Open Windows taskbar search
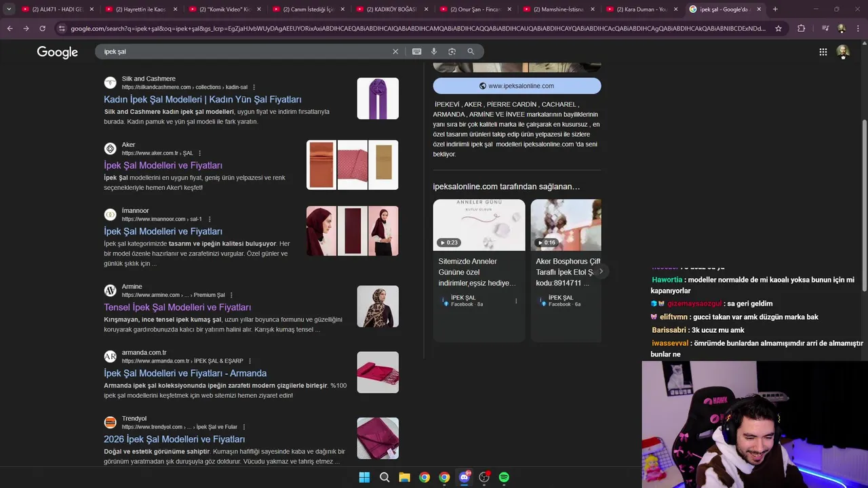The width and height of the screenshot is (868, 488). point(384,477)
